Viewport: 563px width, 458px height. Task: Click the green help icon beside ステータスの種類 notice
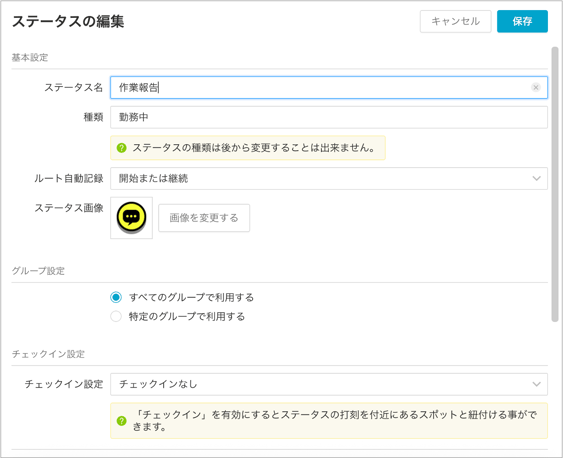click(x=122, y=148)
